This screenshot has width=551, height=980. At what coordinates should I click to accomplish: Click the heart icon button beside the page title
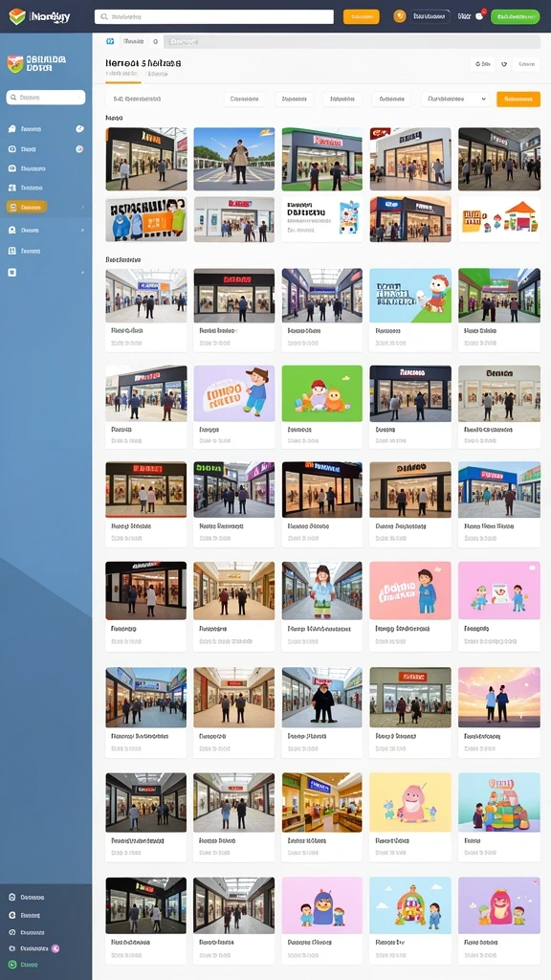point(503,64)
